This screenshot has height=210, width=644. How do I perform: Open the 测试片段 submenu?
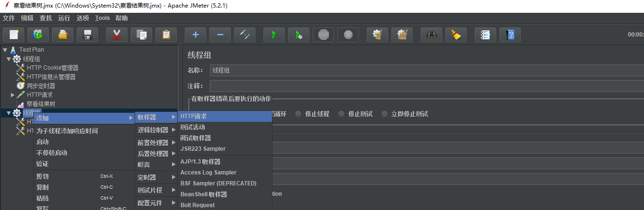pos(156,190)
